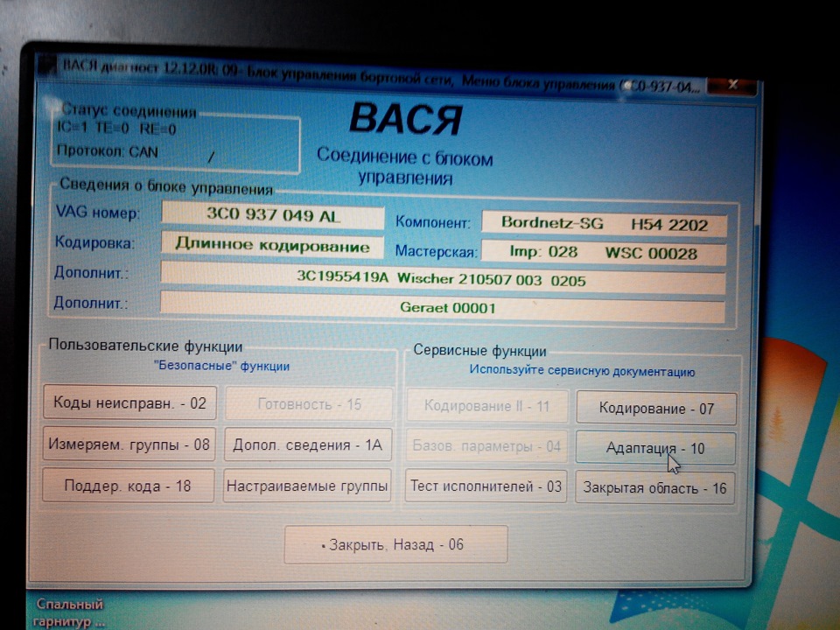Close the ВАСЯ диагност window

[732, 85]
